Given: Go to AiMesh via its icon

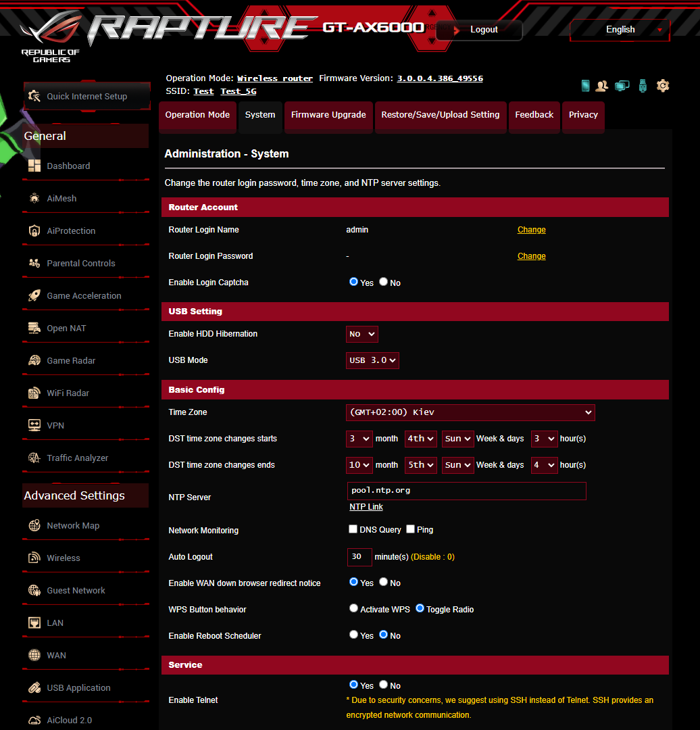Looking at the screenshot, I should [34, 198].
